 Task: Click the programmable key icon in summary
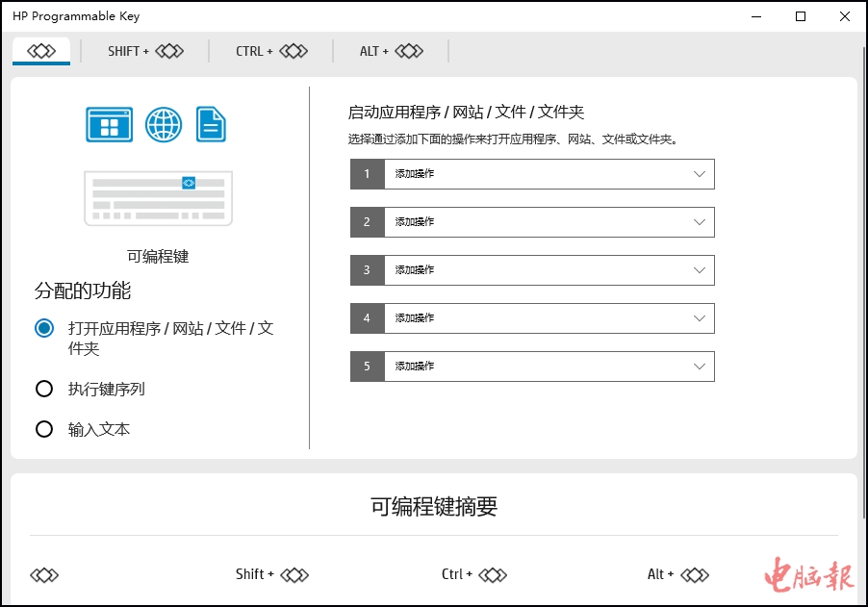pyautogui.click(x=44, y=575)
